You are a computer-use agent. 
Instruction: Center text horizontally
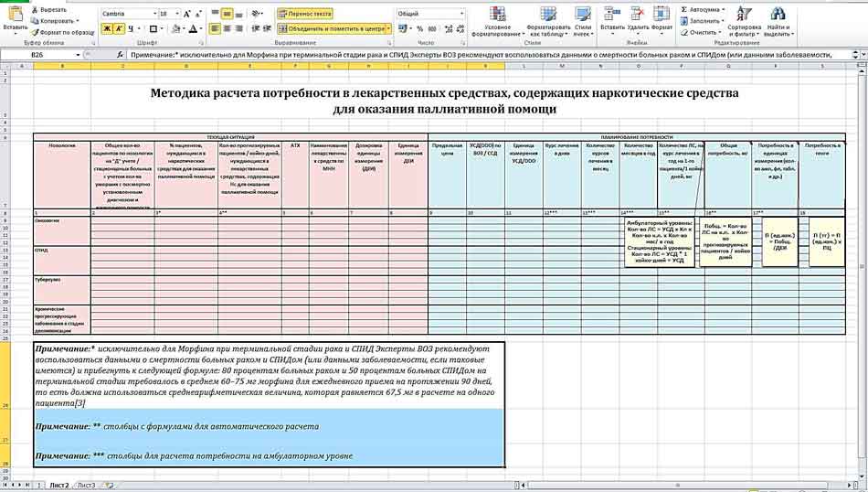227,28
